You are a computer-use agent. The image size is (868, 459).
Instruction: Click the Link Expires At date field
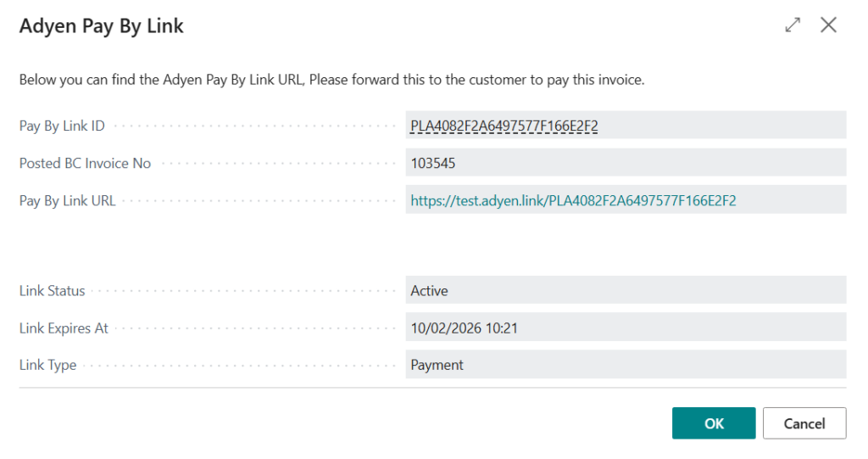tap(626, 328)
